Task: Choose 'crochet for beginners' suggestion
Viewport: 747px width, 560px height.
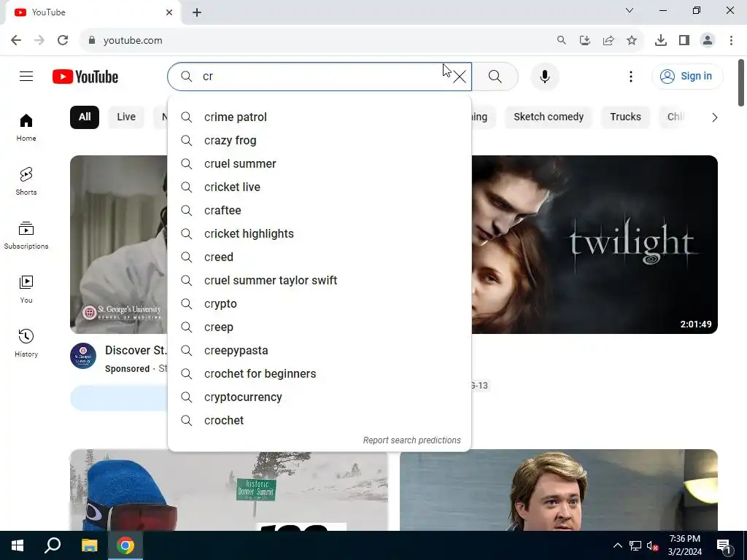Action: pos(320,374)
